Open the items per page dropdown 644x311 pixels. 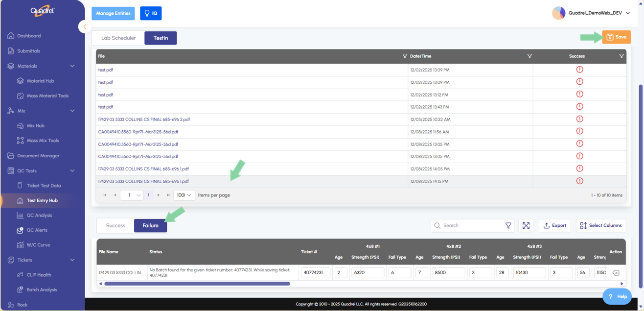[x=184, y=195]
